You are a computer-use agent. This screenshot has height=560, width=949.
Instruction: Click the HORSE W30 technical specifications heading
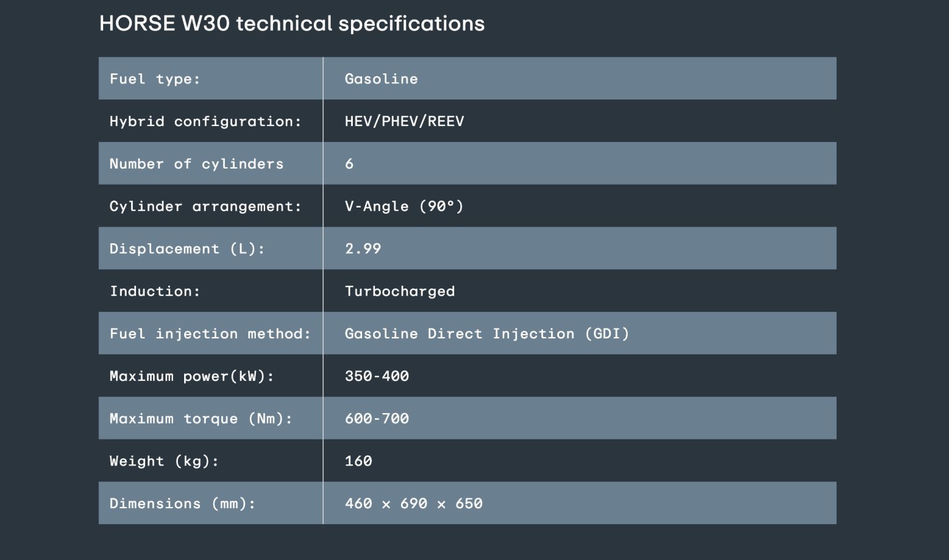(292, 23)
